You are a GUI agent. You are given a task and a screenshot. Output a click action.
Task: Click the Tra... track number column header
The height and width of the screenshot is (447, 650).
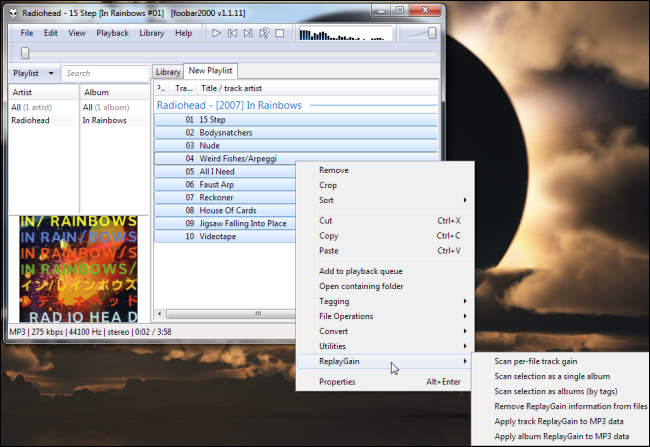point(184,88)
